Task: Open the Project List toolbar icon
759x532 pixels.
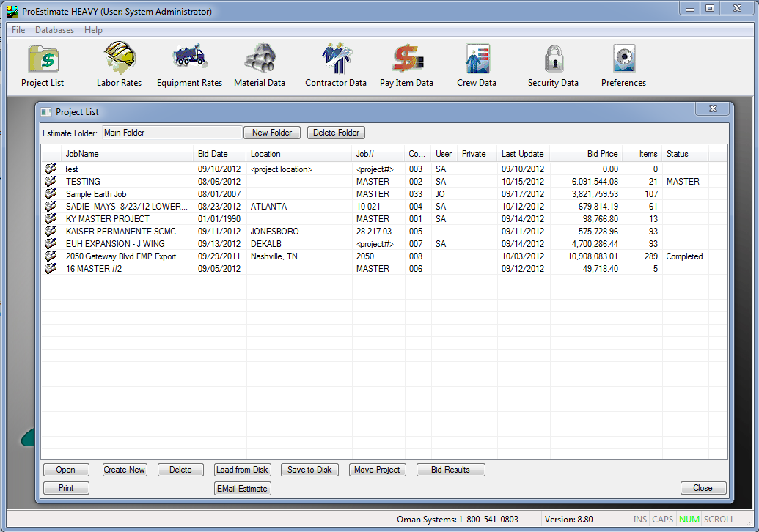Action: [43, 60]
